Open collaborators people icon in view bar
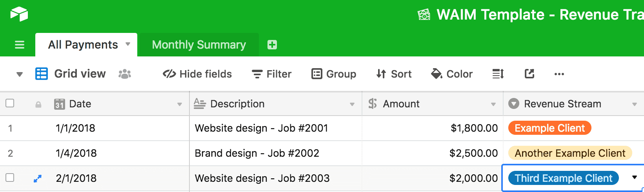 (125, 74)
